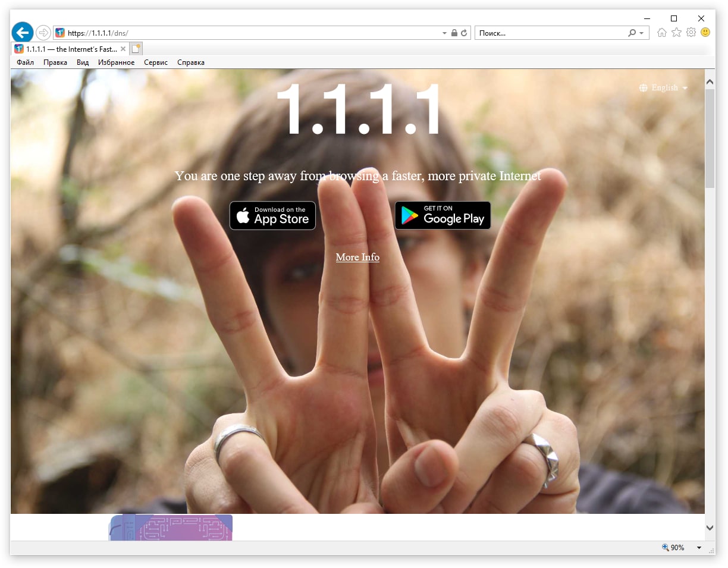Minimize the browser window

pyautogui.click(x=647, y=18)
